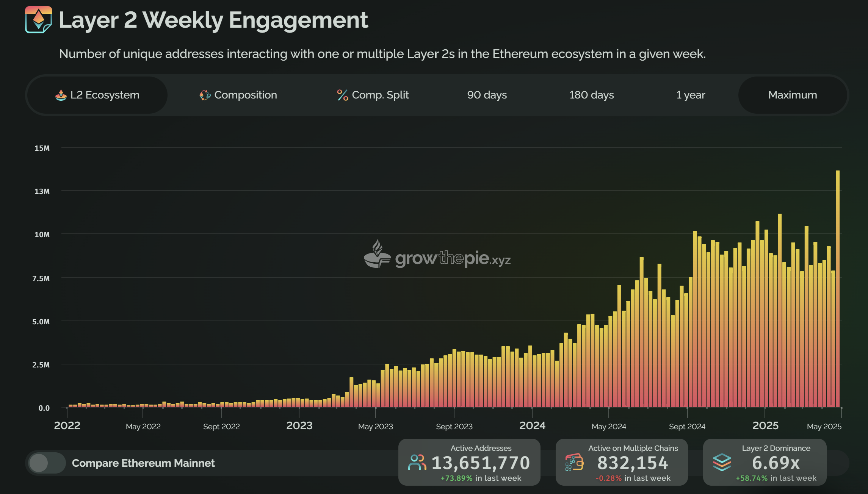Click the 2023 x-axis year label
868x494 pixels.
(299, 425)
